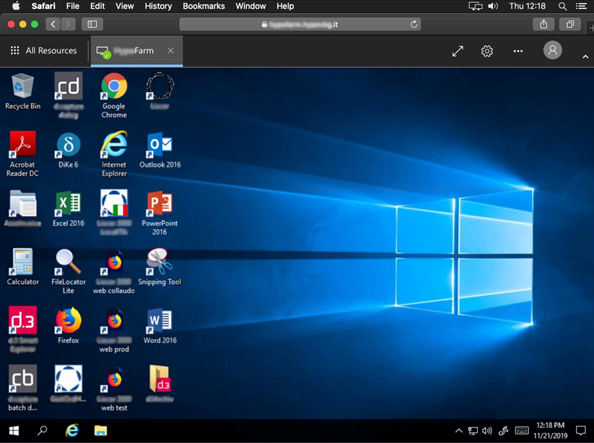Open File Explorer in the taskbar
This screenshot has width=594, height=443.
[x=101, y=431]
